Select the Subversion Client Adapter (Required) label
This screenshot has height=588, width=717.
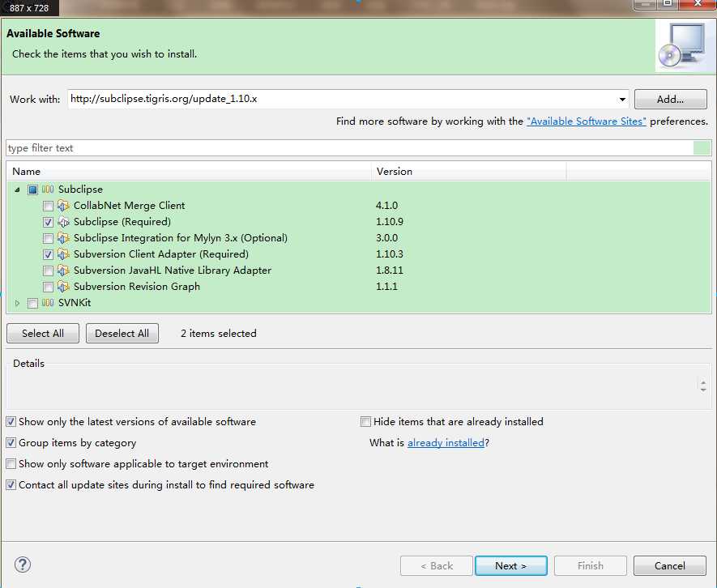[161, 254]
